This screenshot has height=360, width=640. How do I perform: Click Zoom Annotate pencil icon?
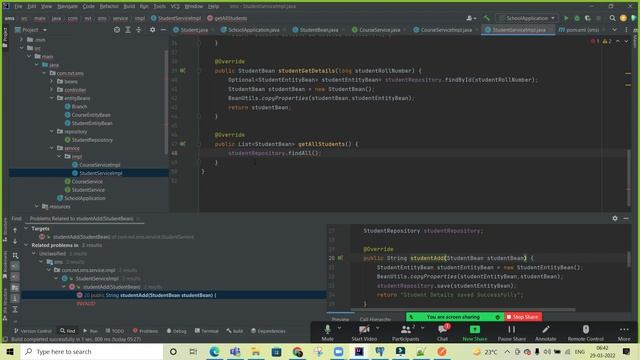tap(546, 329)
